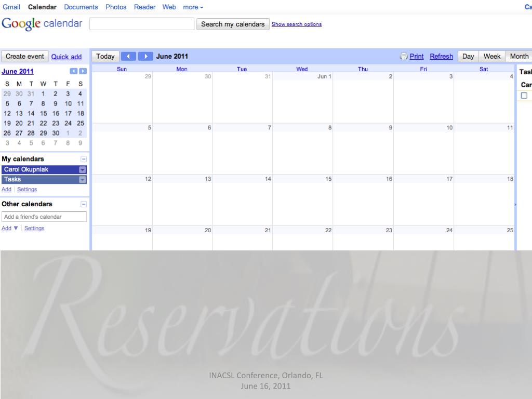Click the Today button
532x399 pixels.
(105, 56)
